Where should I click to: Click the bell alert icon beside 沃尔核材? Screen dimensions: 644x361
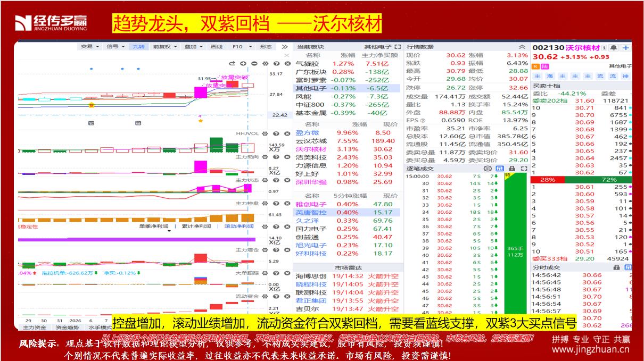[614, 48]
